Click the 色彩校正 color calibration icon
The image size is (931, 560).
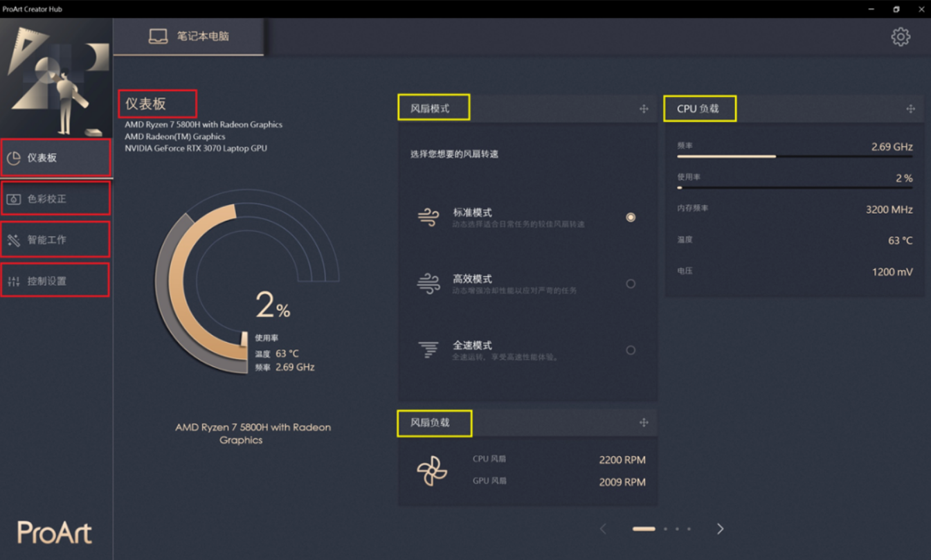pyautogui.click(x=14, y=199)
